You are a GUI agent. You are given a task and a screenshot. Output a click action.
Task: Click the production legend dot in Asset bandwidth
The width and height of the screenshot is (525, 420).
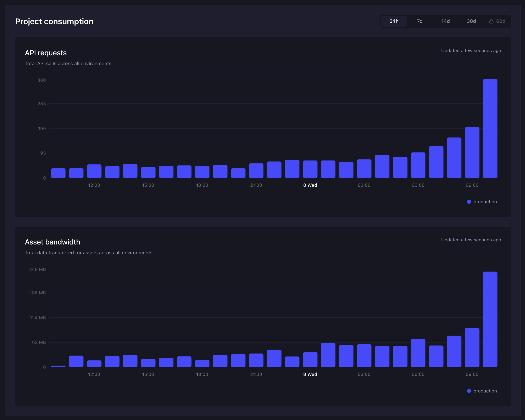(x=469, y=391)
